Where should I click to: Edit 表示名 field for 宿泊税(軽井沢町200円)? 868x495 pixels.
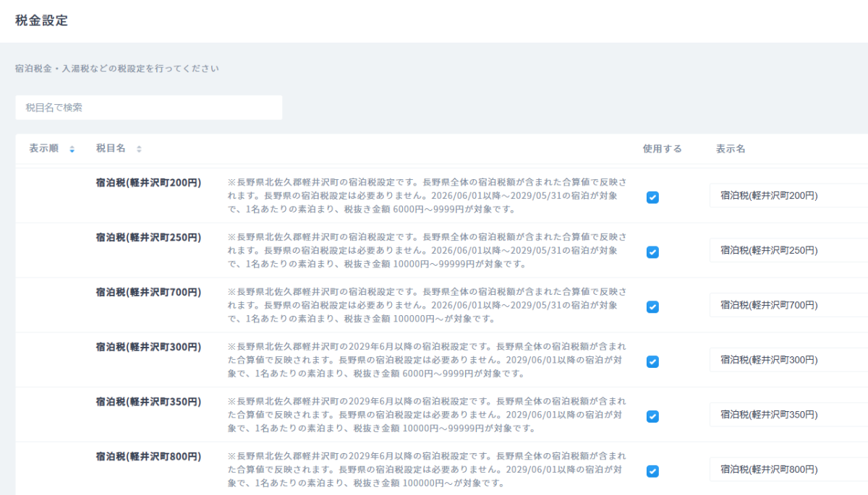pos(788,195)
